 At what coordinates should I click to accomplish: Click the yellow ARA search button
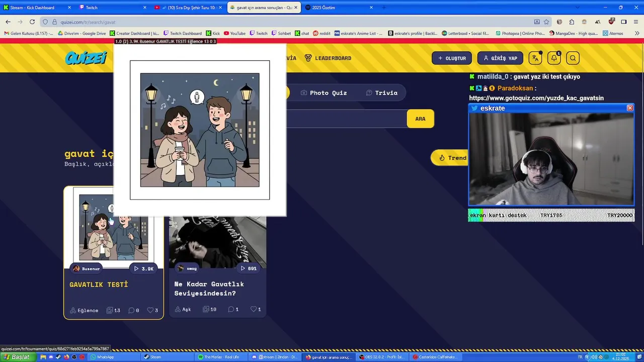[x=420, y=119]
